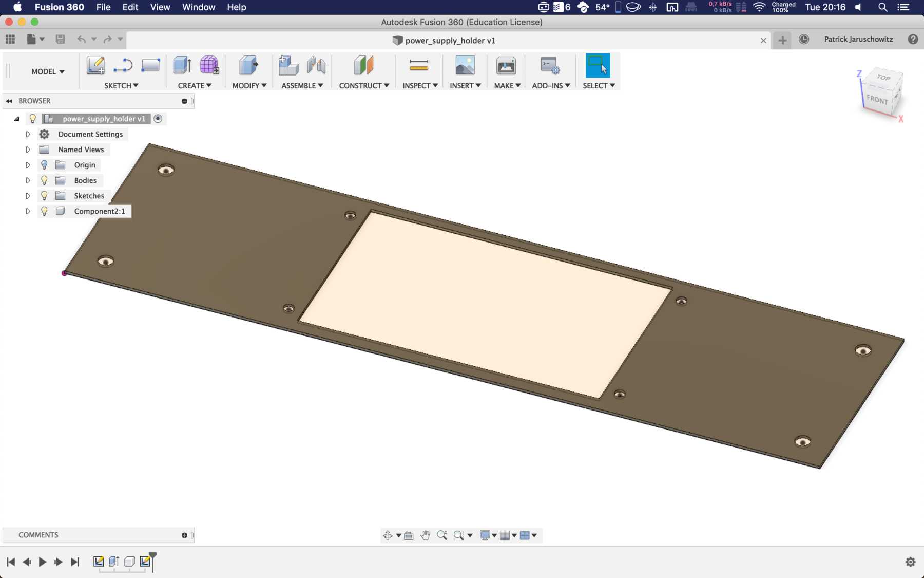Jump to the timeline beginning
Image resolution: width=924 pixels, height=578 pixels.
(11, 562)
